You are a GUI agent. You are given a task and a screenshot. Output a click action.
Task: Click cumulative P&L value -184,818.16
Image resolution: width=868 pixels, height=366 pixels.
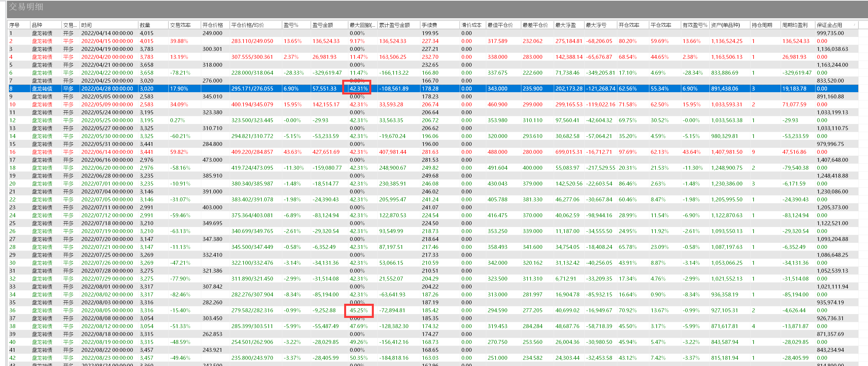394,358
